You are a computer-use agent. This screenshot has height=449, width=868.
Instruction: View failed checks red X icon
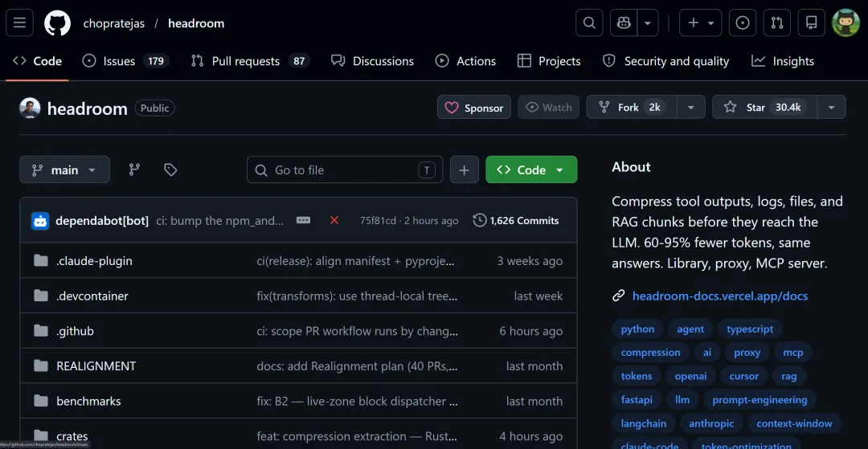coord(334,220)
